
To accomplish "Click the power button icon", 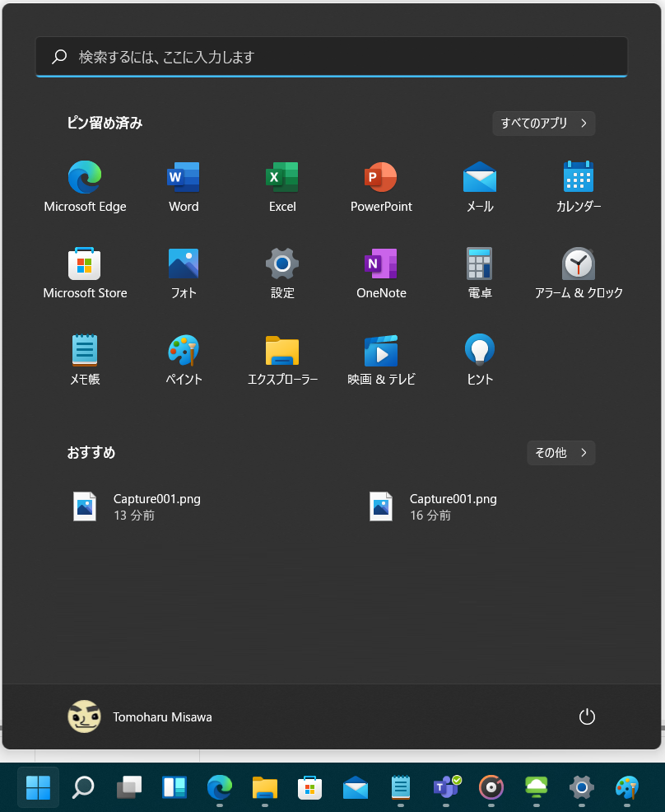I will pyautogui.click(x=587, y=716).
